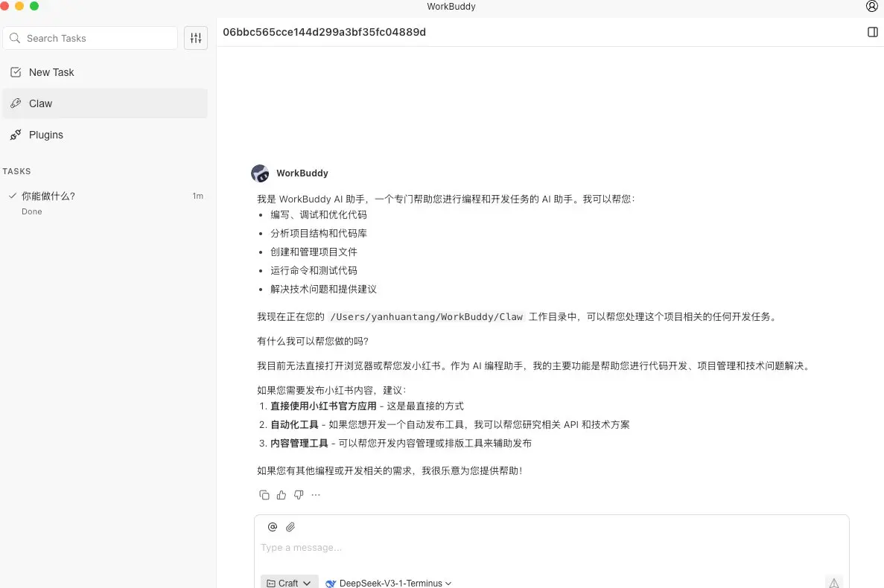Click the search magnifier icon
884x588 pixels.
click(15, 38)
